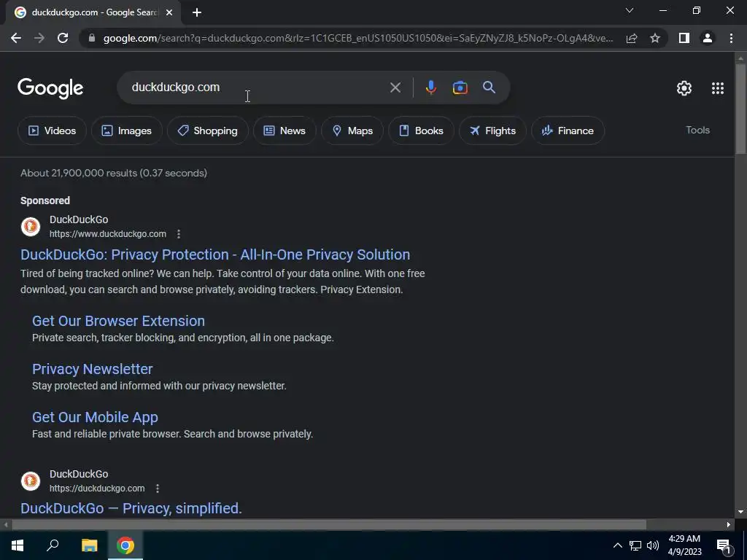
Task: Open Chrome side panel
Action: pos(684,38)
